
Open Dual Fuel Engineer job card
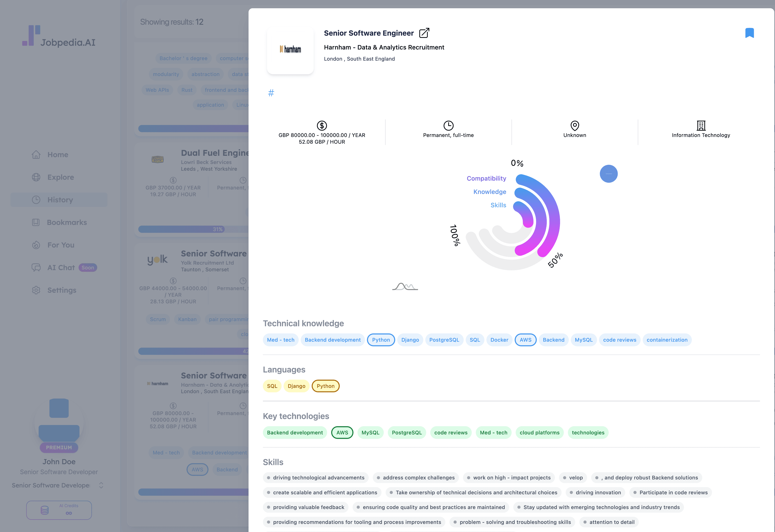pos(192,190)
